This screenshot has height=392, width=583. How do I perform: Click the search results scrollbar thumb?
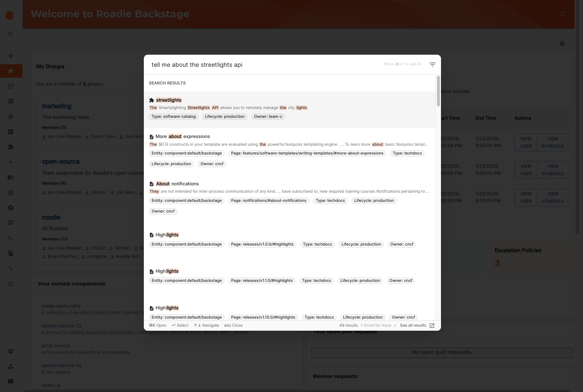[438, 91]
